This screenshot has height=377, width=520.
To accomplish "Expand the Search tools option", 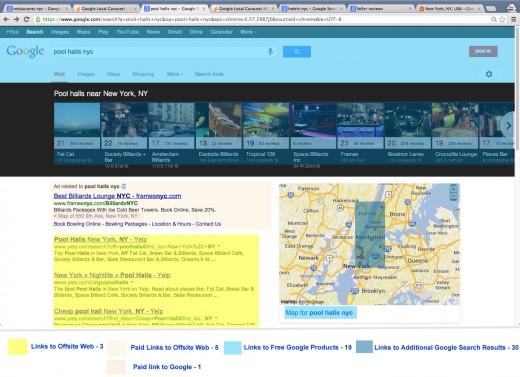I will tap(209, 74).
